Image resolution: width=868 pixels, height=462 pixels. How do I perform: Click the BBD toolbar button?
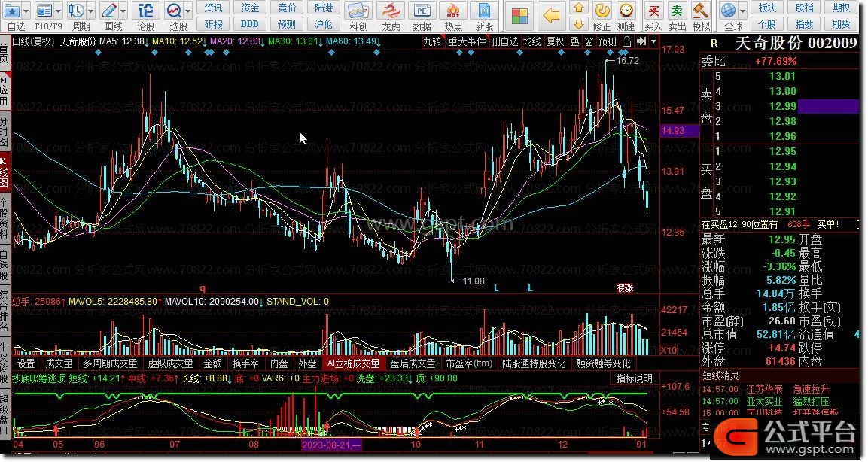pos(250,24)
